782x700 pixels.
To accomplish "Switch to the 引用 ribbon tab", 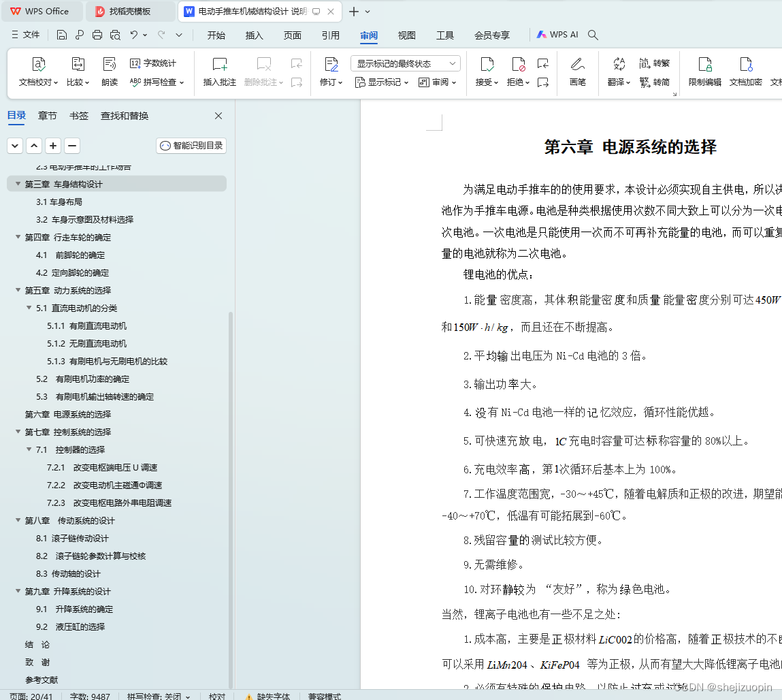I will 330,35.
